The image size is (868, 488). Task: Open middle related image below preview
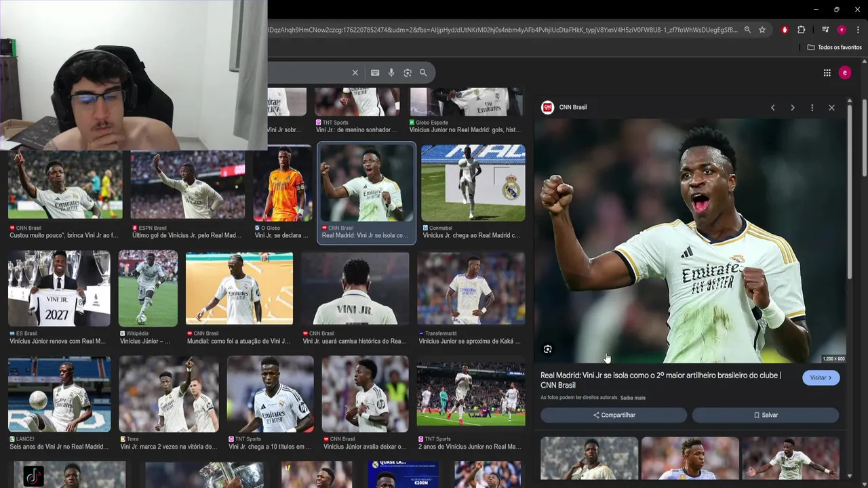[690, 458]
